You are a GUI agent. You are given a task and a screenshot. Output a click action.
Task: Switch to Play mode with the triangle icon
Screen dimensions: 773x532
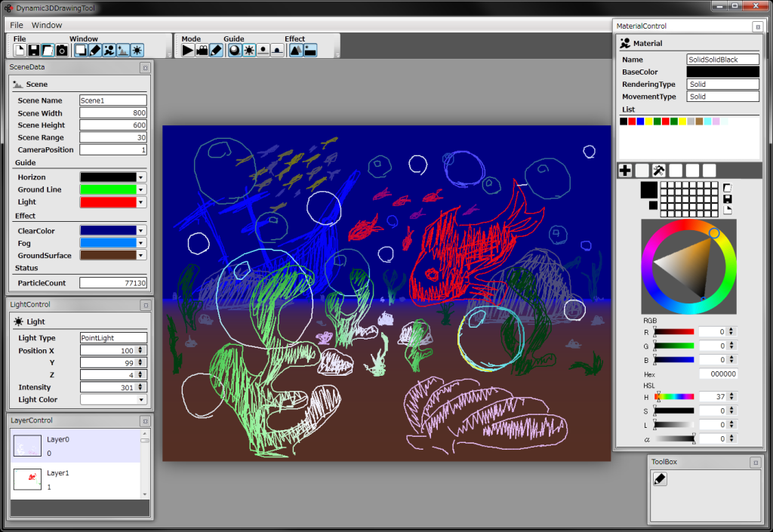tap(188, 51)
